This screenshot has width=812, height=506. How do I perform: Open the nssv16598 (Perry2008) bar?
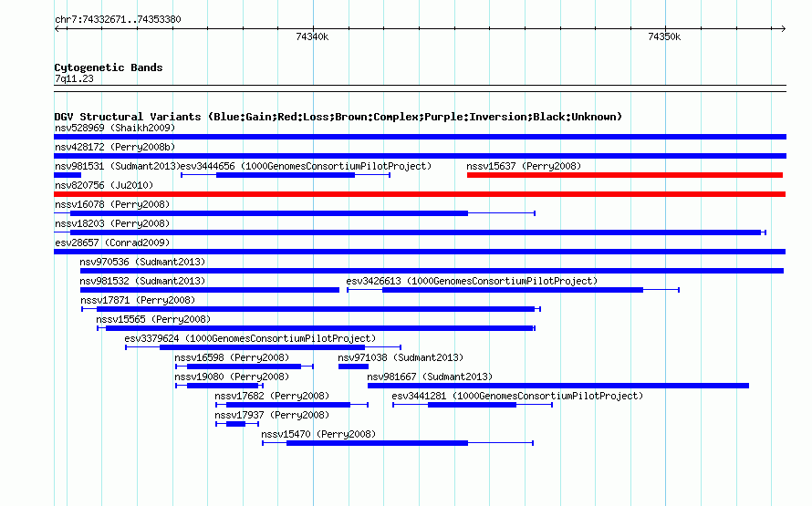pos(245,367)
